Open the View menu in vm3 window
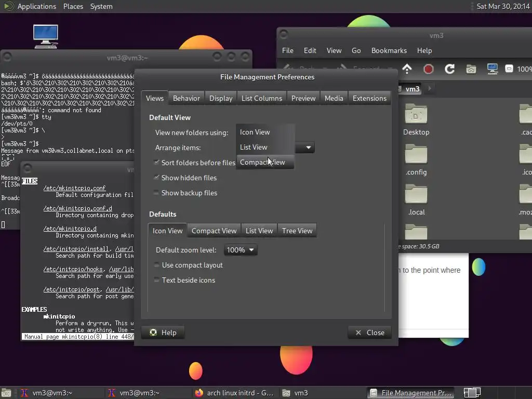 tap(334, 50)
